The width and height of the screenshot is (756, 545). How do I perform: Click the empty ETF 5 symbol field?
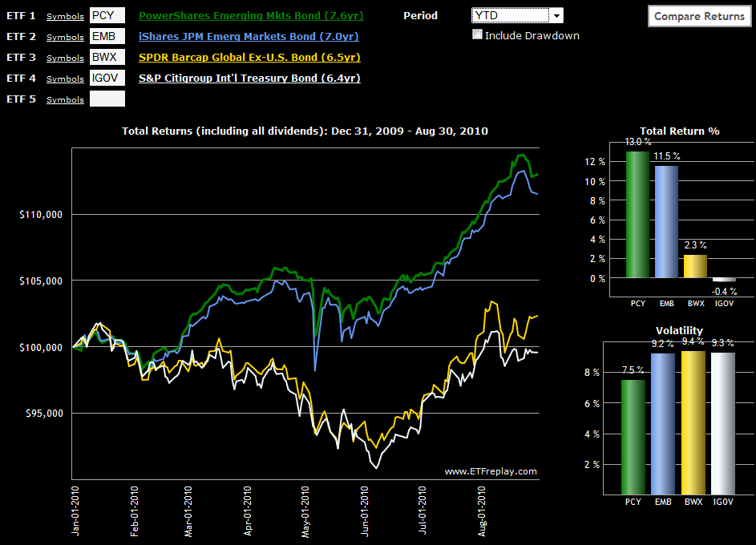pyautogui.click(x=107, y=99)
